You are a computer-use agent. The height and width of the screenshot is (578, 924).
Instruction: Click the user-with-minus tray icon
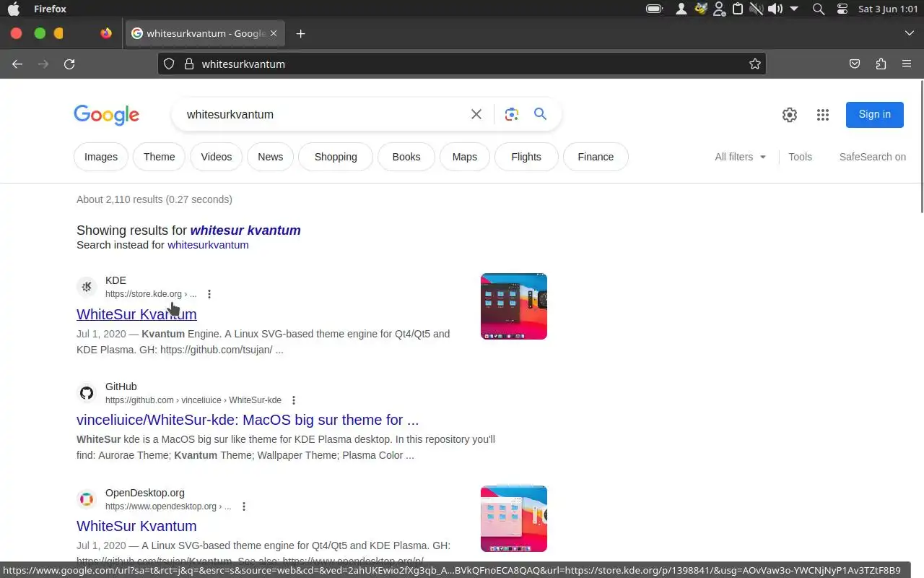click(x=719, y=9)
